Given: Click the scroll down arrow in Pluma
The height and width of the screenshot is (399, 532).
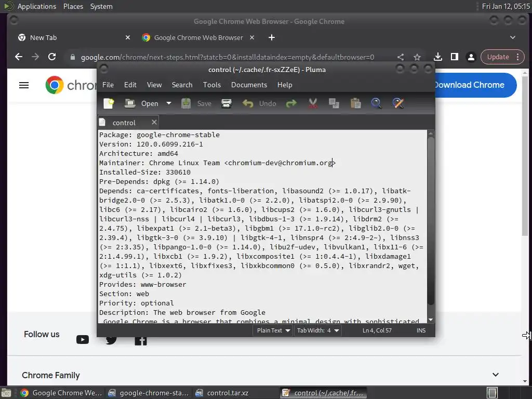Looking at the screenshot, I should click(431, 320).
